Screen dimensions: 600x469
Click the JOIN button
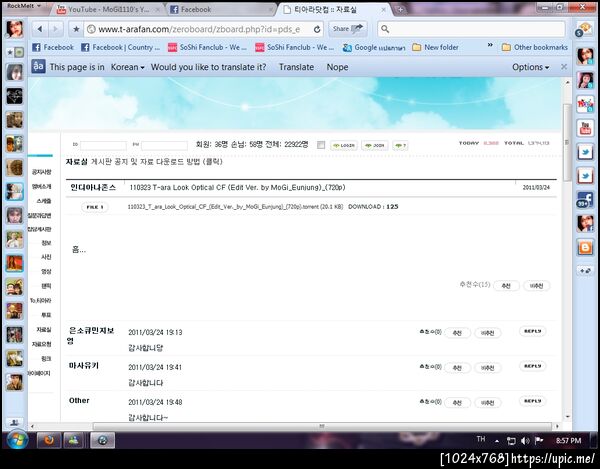tap(375, 145)
